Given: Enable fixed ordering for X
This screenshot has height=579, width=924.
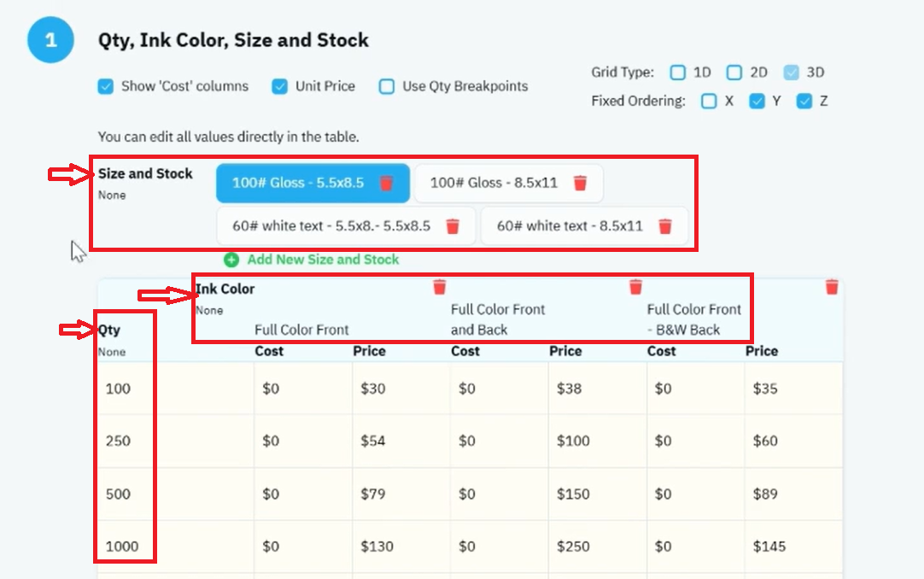Looking at the screenshot, I should pyautogui.click(x=709, y=102).
